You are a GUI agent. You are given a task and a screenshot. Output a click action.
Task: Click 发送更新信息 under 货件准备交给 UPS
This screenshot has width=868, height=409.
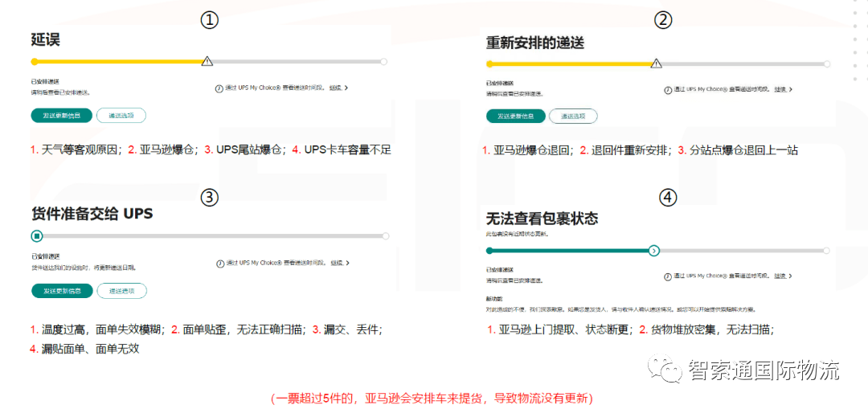pyautogui.click(x=61, y=291)
